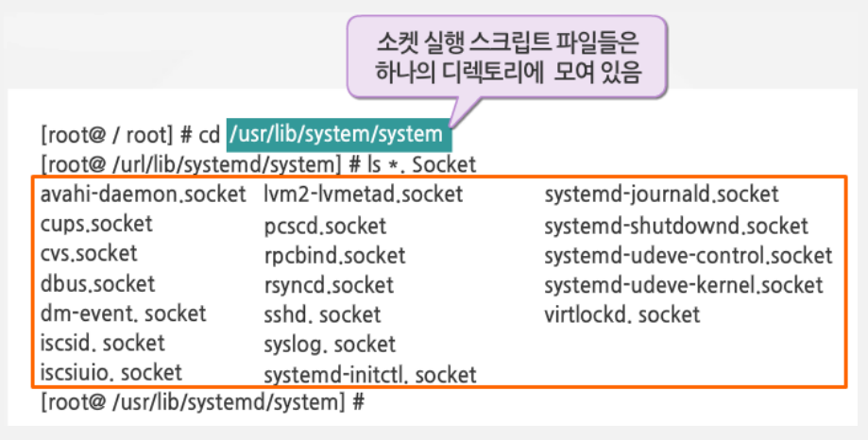Select dbus.socket file name

click(97, 283)
